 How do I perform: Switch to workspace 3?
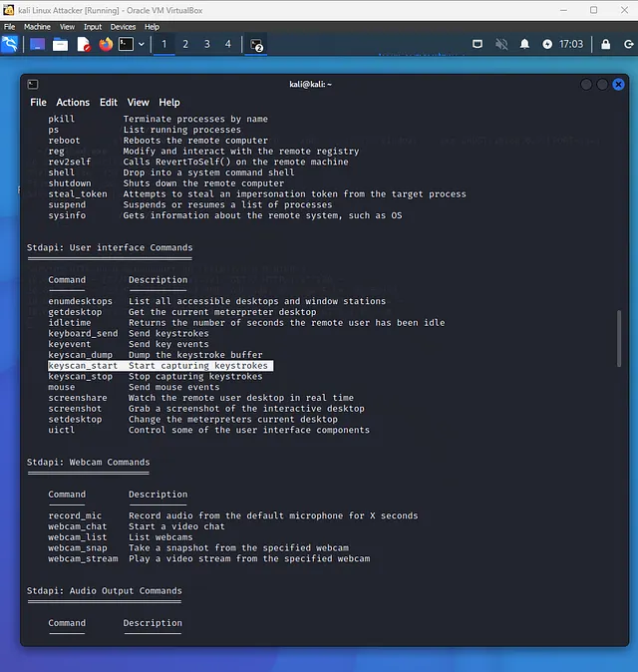(207, 44)
